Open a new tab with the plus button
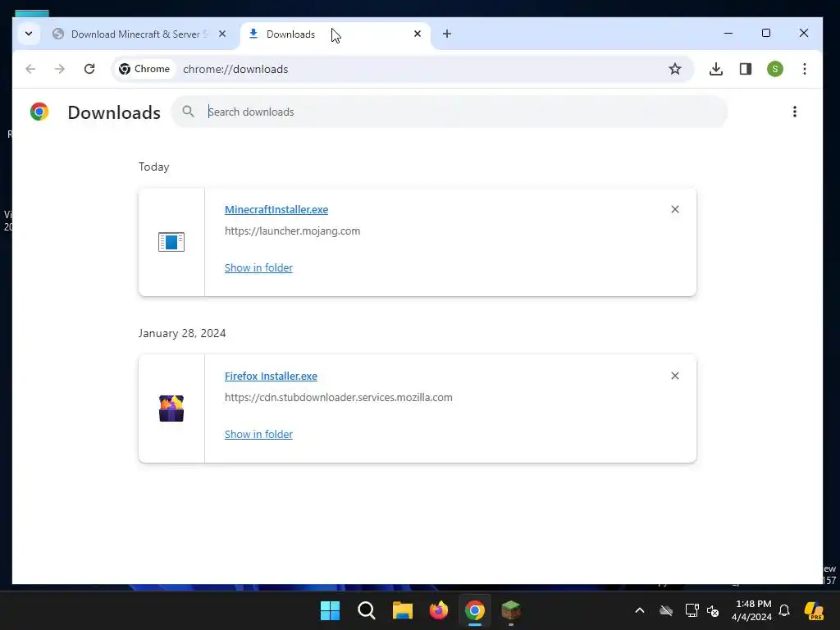 tap(447, 34)
